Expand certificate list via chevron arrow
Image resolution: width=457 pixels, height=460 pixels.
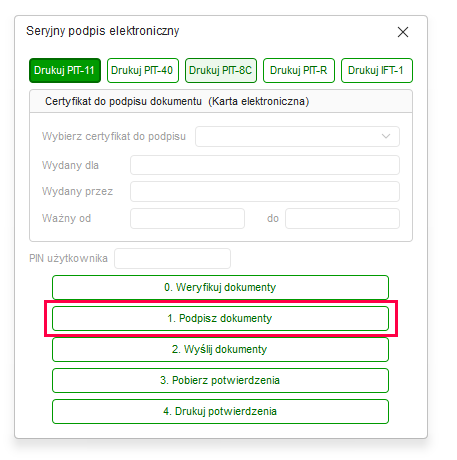(x=386, y=136)
